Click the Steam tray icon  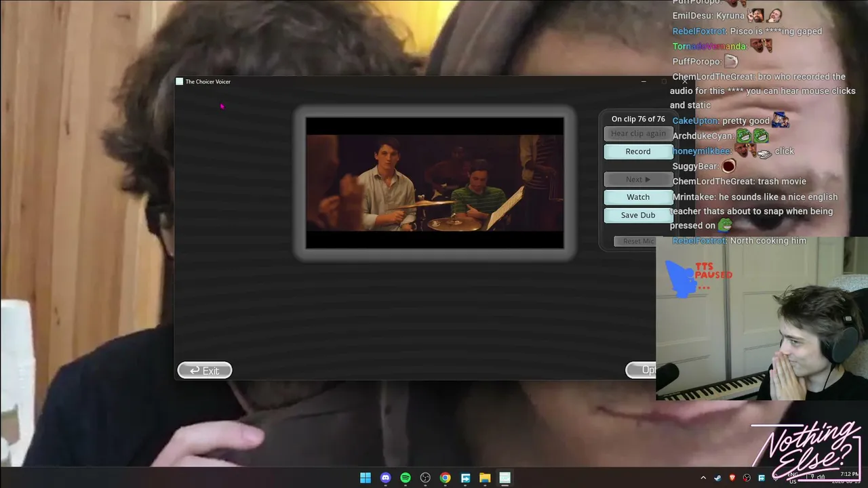click(x=717, y=478)
